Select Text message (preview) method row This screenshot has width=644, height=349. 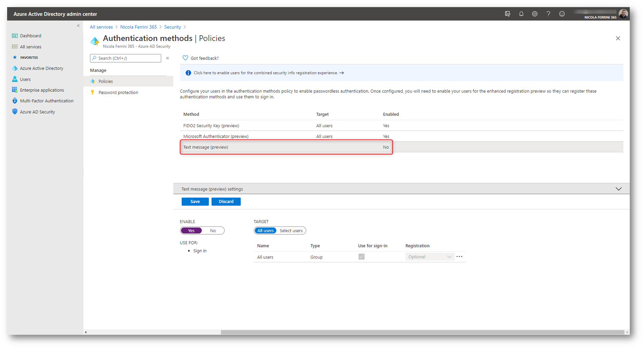(401, 147)
